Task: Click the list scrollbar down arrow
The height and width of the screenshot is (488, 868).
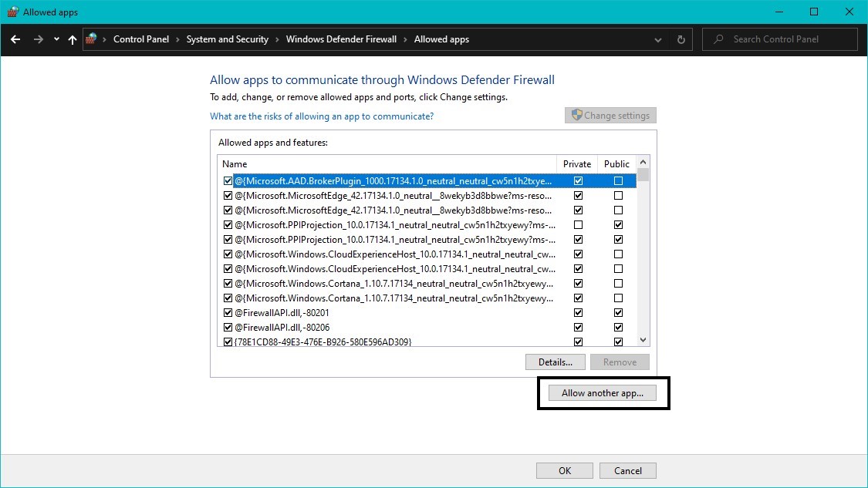Action: tap(643, 340)
